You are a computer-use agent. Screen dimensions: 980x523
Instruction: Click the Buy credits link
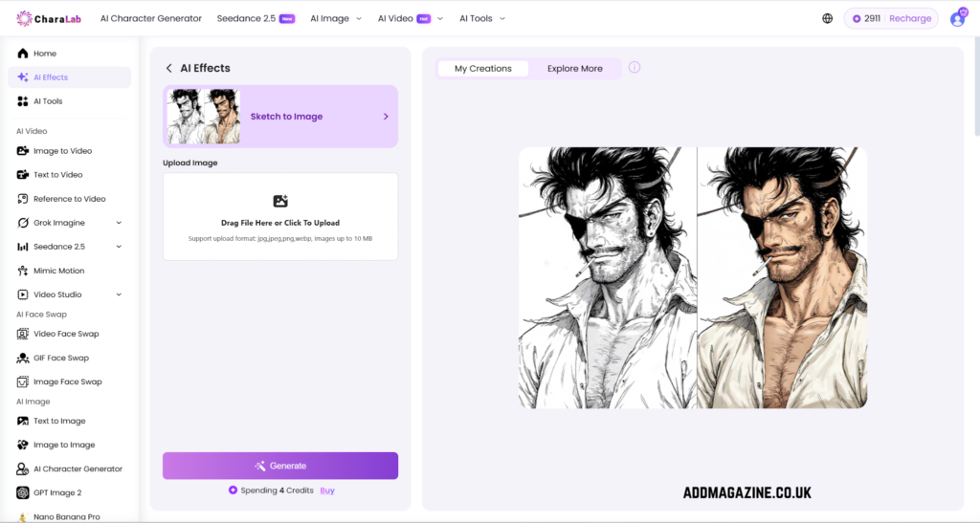click(327, 490)
